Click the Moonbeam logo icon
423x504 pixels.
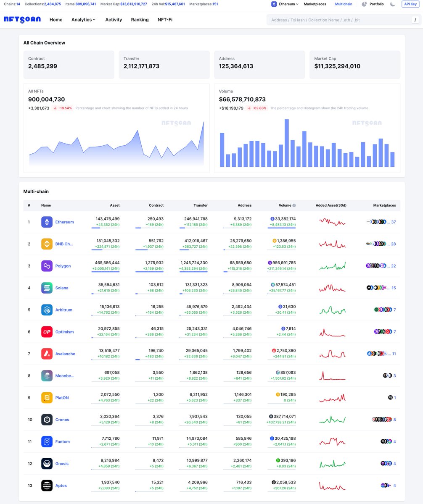pyautogui.click(x=47, y=375)
